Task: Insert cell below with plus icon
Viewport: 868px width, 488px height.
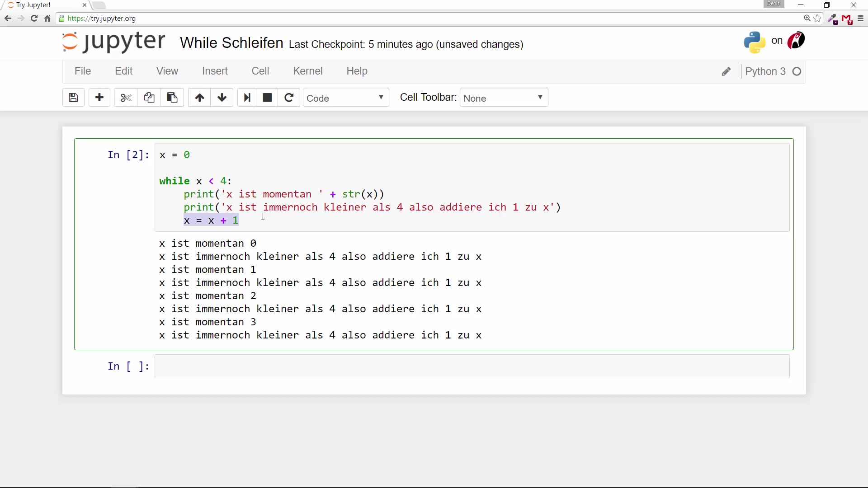Action: (99, 98)
